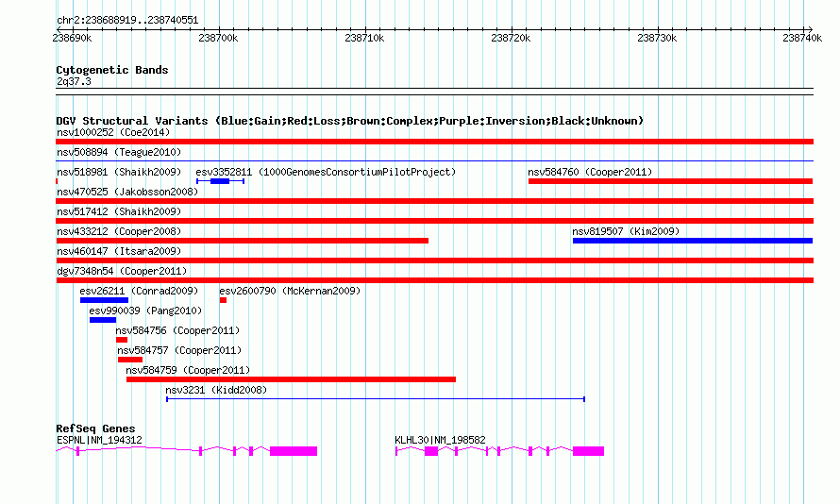
Task: Open variant label nsv433212 (Cooper2008)
Action: (119, 231)
